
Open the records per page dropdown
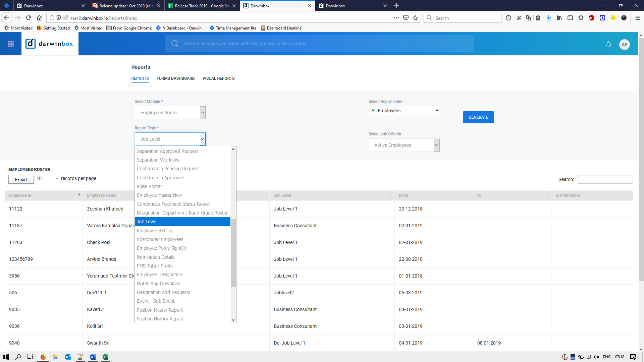47,178
